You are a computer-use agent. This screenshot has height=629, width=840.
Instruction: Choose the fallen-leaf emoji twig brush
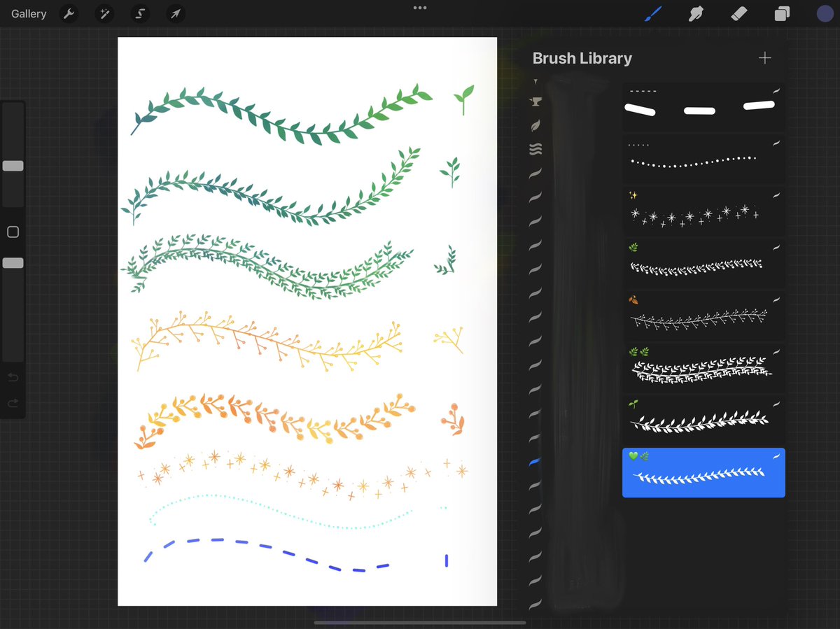[x=703, y=316]
